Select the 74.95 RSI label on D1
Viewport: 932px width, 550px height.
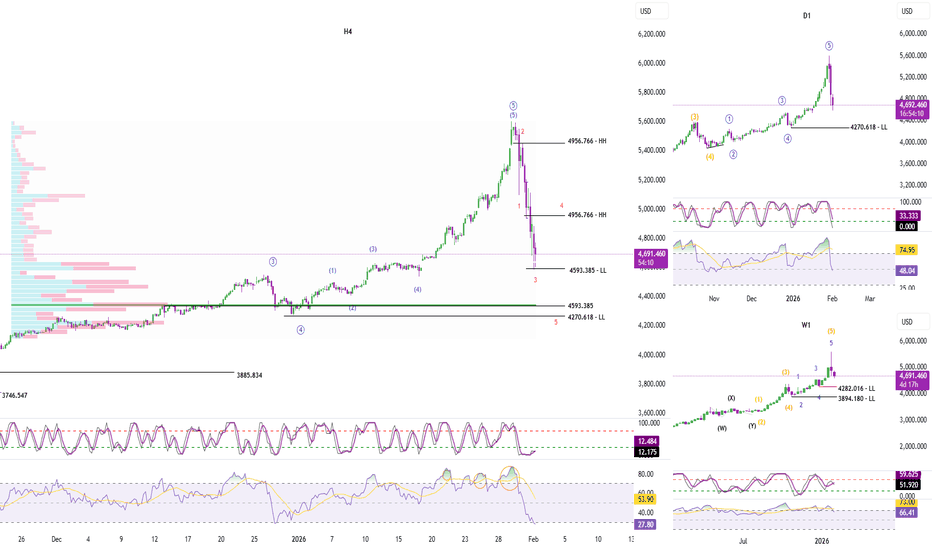tap(907, 250)
